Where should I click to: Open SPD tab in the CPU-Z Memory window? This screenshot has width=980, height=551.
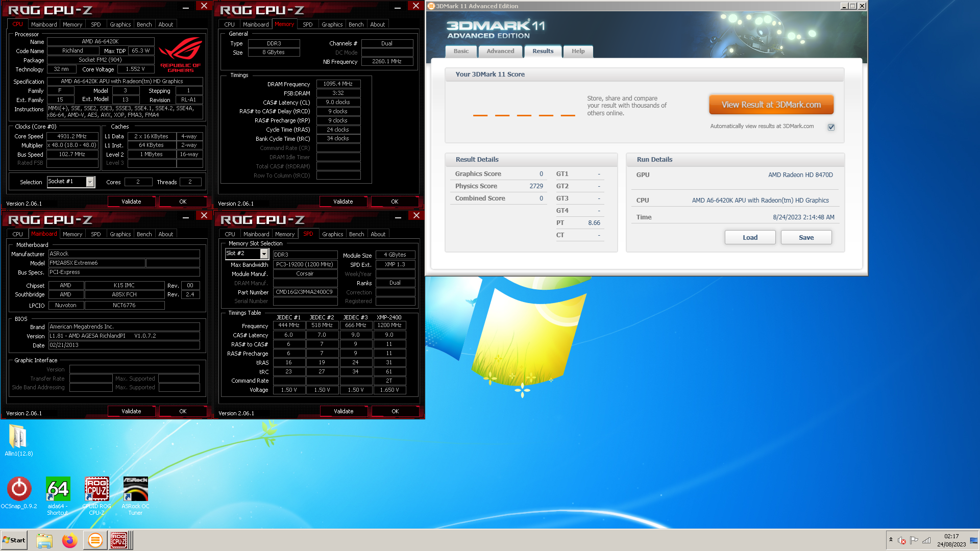click(x=308, y=24)
